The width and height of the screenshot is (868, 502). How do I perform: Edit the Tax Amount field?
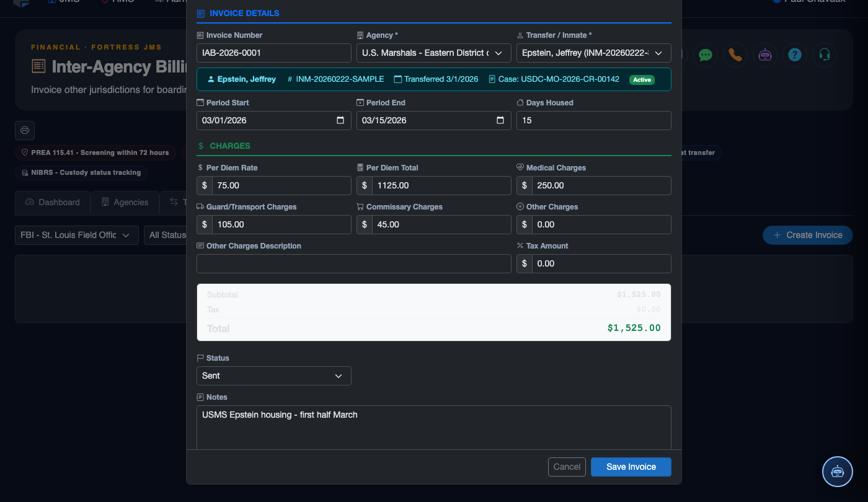tap(601, 263)
